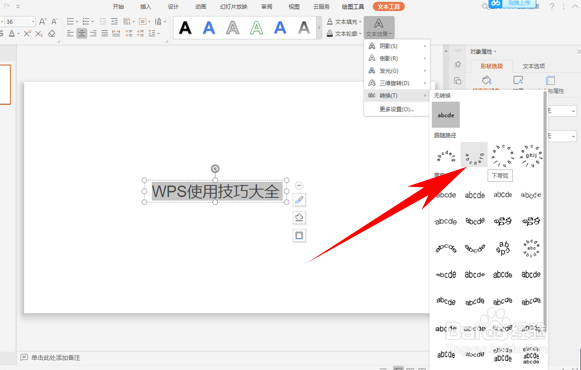Open the 形状选项 tab in properties pane

pyautogui.click(x=492, y=66)
